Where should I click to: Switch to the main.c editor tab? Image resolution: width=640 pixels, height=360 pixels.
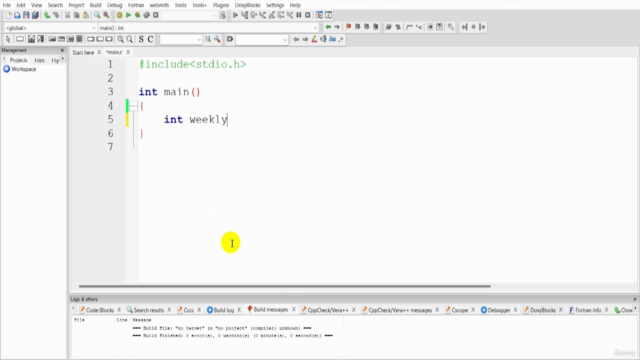[x=114, y=52]
